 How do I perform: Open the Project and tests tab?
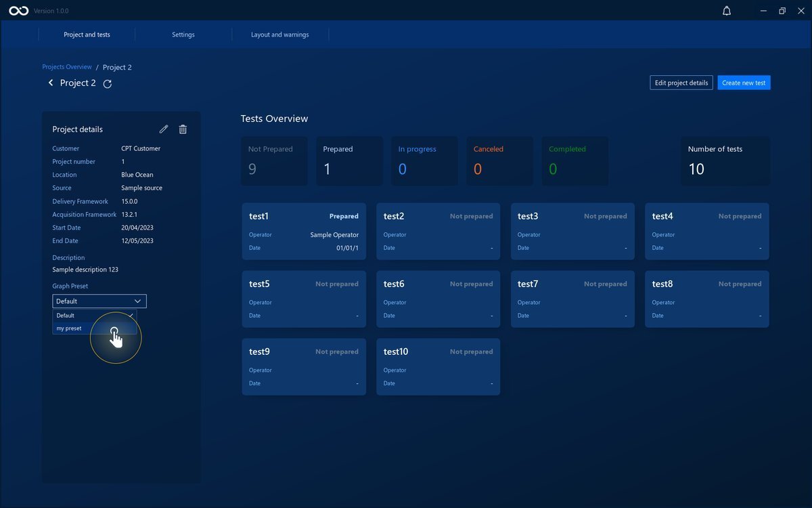[x=87, y=35]
